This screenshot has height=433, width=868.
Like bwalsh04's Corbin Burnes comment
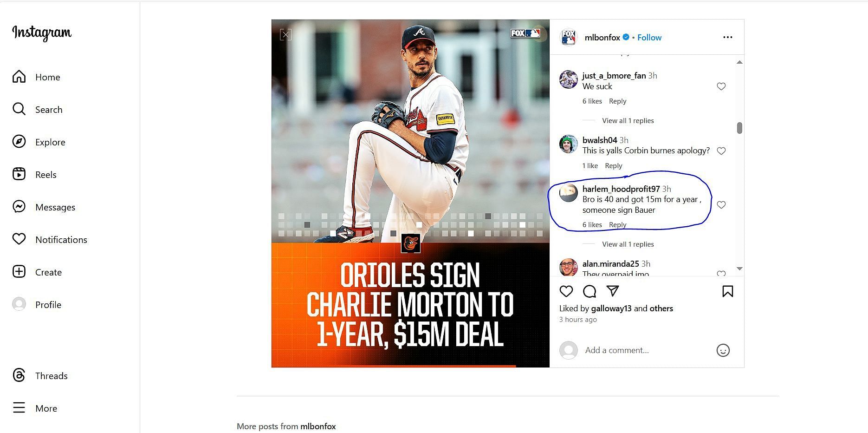(x=721, y=151)
